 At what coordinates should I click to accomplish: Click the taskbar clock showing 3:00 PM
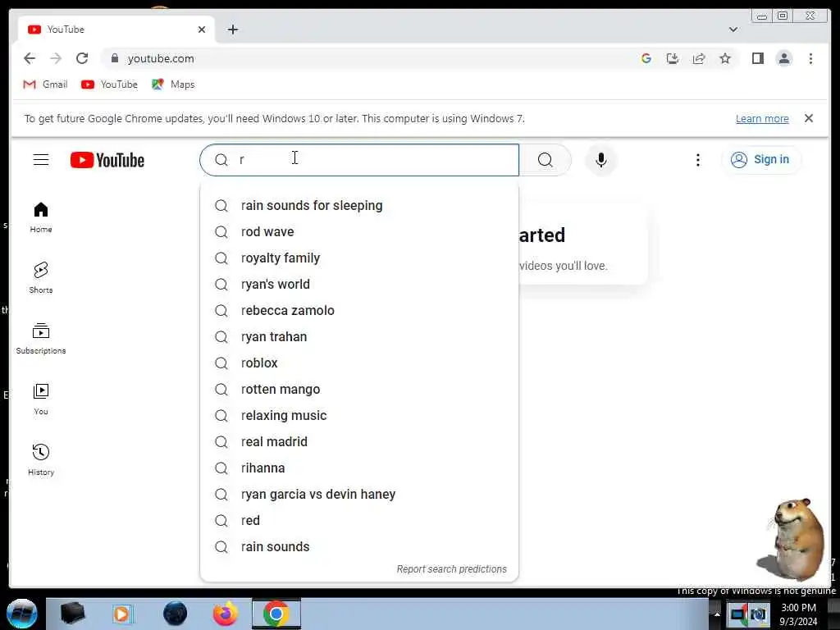point(798,614)
